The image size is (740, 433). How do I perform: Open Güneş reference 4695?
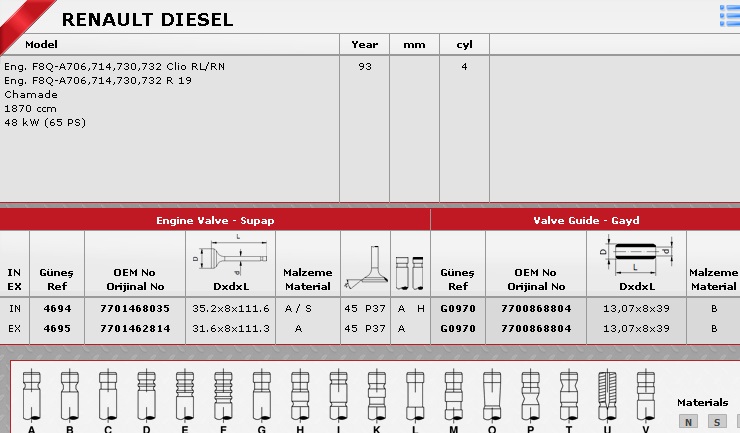pyautogui.click(x=57, y=328)
